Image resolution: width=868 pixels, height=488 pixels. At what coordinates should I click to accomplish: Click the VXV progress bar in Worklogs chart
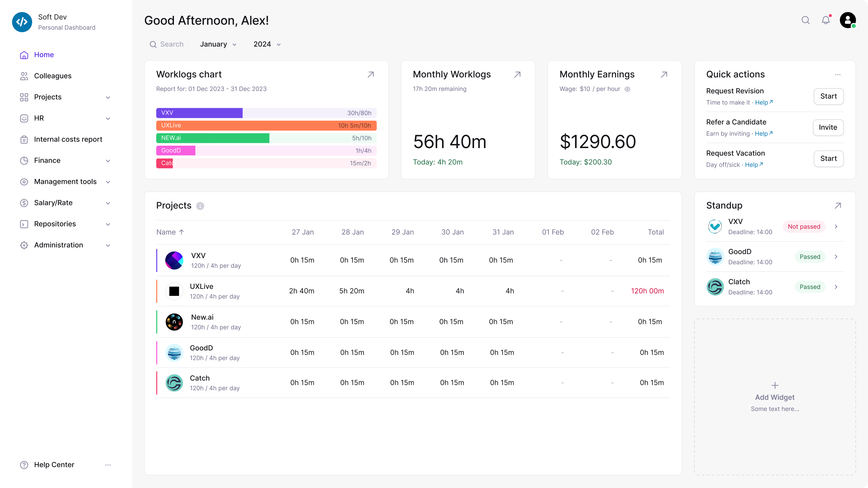click(199, 113)
